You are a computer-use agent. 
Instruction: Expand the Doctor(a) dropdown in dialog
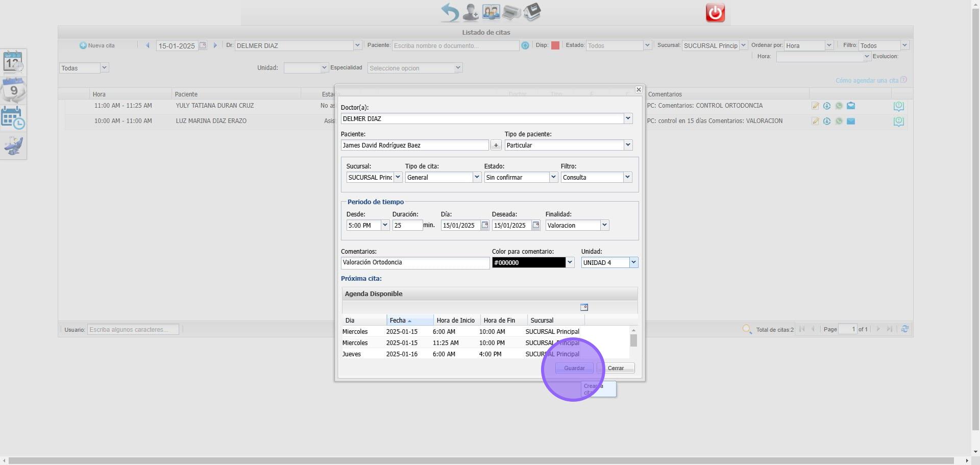coord(628,118)
